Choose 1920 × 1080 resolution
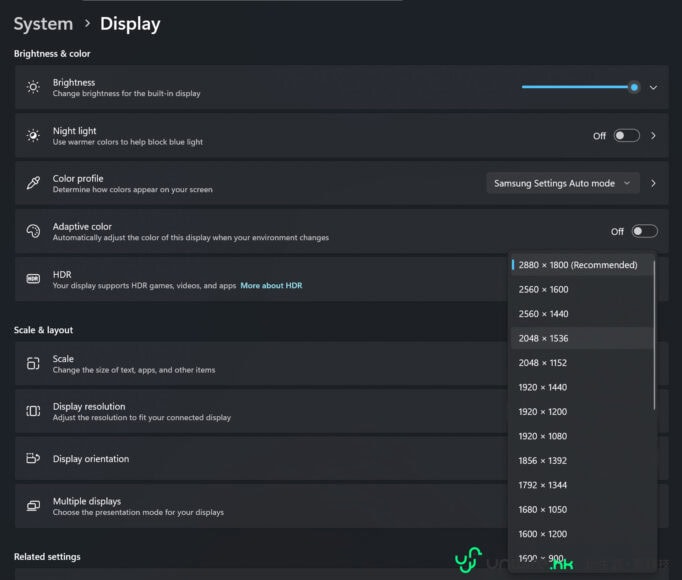Screen dimensions: 682x580 point(582,436)
